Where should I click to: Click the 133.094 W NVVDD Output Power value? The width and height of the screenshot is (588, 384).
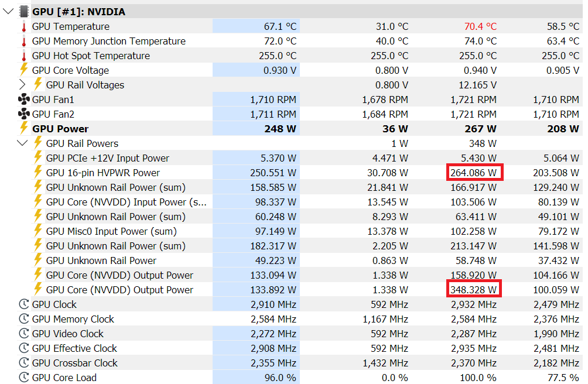[x=273, y=275]
